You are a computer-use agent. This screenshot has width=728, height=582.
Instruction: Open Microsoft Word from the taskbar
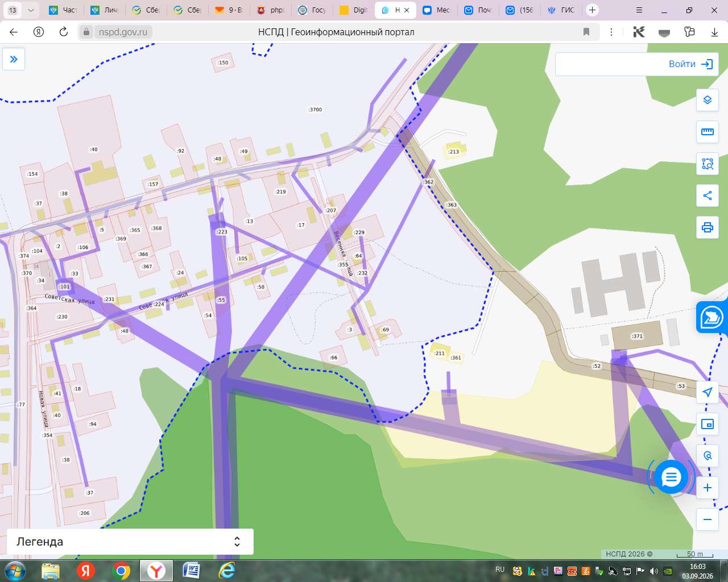click(x=192, y=570)
